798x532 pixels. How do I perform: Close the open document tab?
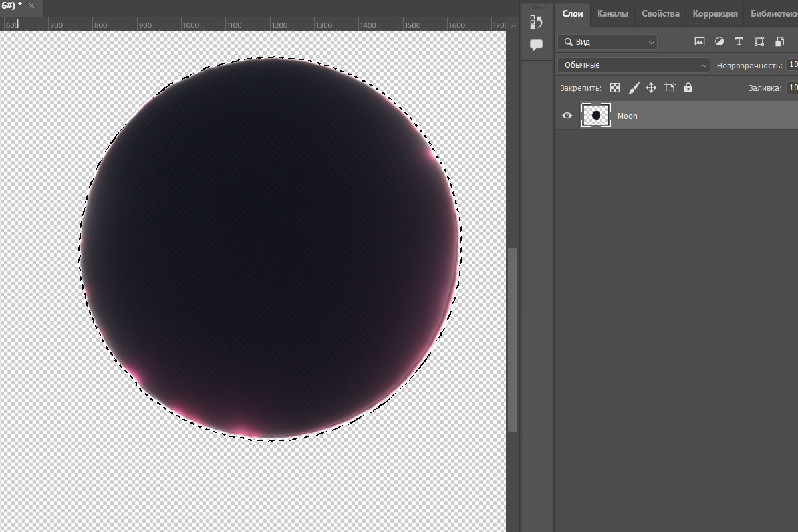tap(31, 5)
